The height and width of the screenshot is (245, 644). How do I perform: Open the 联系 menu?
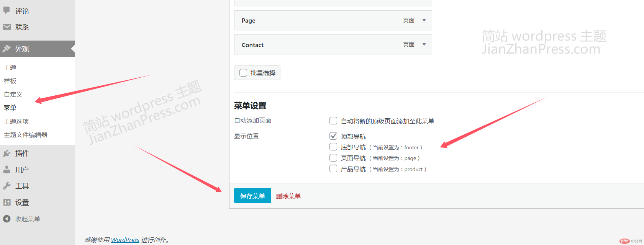pyautogui.click(x=22, y=27)
